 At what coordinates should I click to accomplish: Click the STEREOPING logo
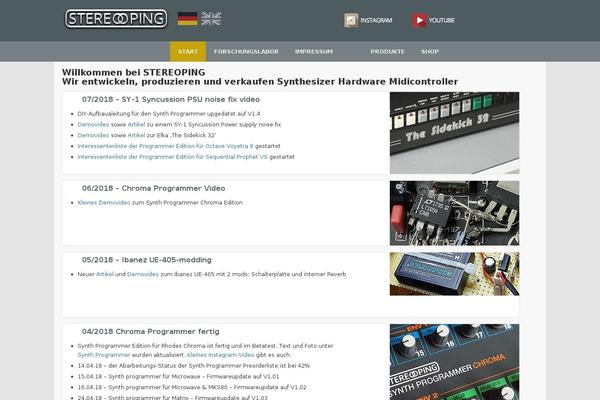click(116, 19)
